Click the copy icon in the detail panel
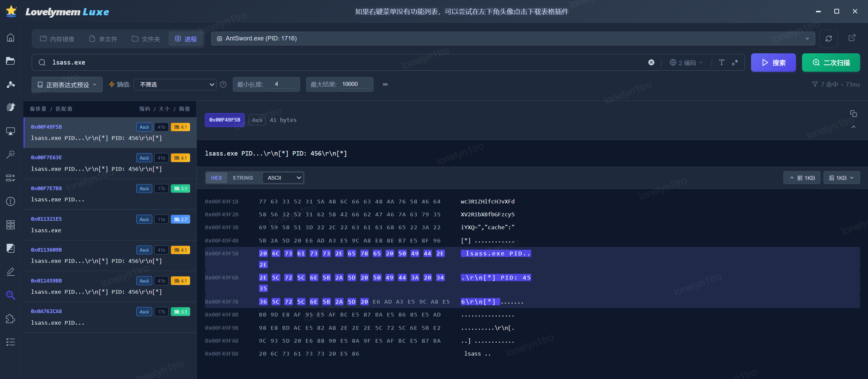Viewport: 868px width, 379px height. coord(853,113)
